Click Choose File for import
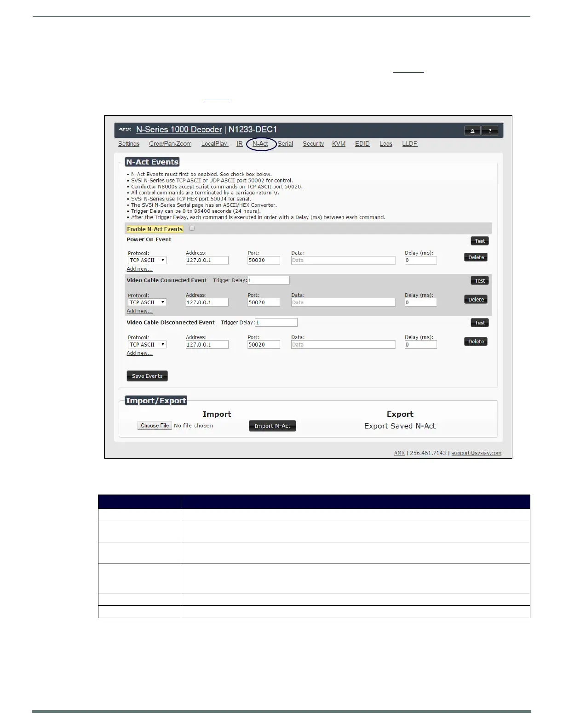Viewport: 563px width, 728px height. tap(155, 426)
